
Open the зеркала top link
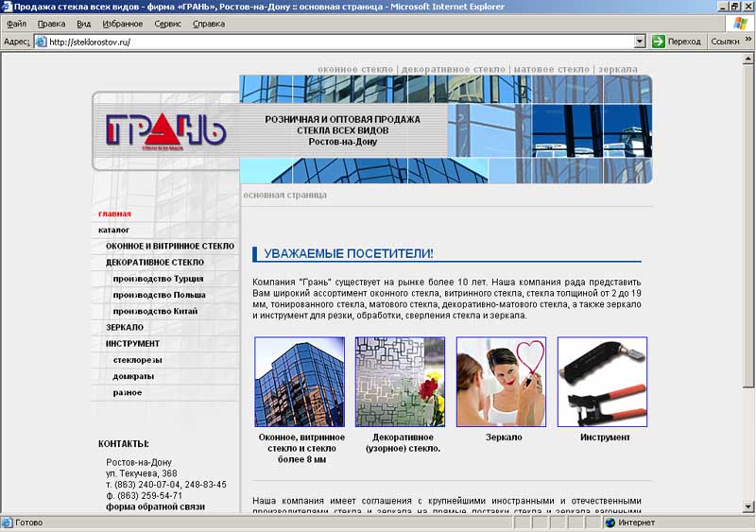618,70
